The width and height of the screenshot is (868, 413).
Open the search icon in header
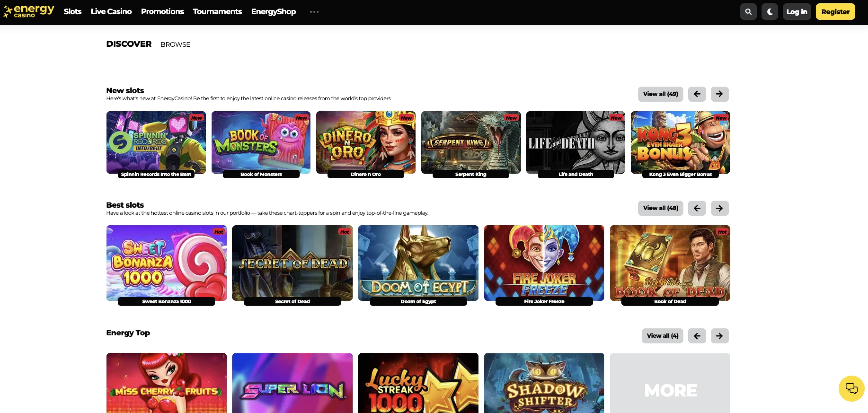tap(748, 12)
